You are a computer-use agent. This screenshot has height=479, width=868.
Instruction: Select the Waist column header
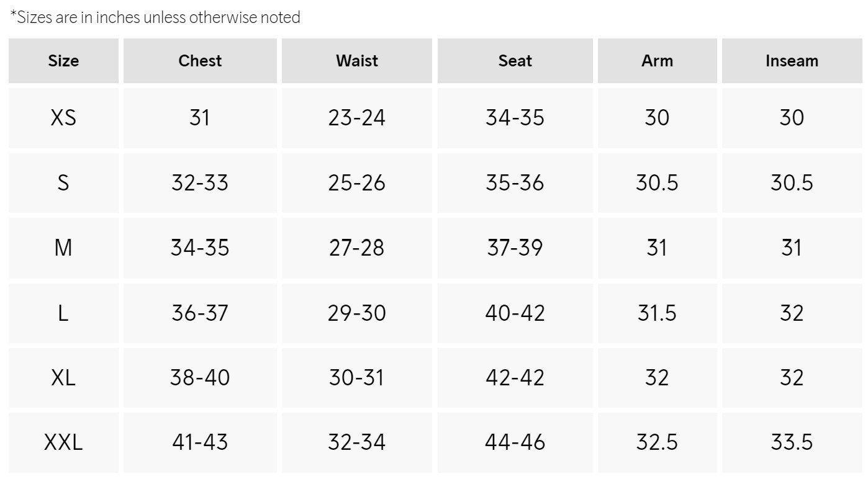pos(357,61)
